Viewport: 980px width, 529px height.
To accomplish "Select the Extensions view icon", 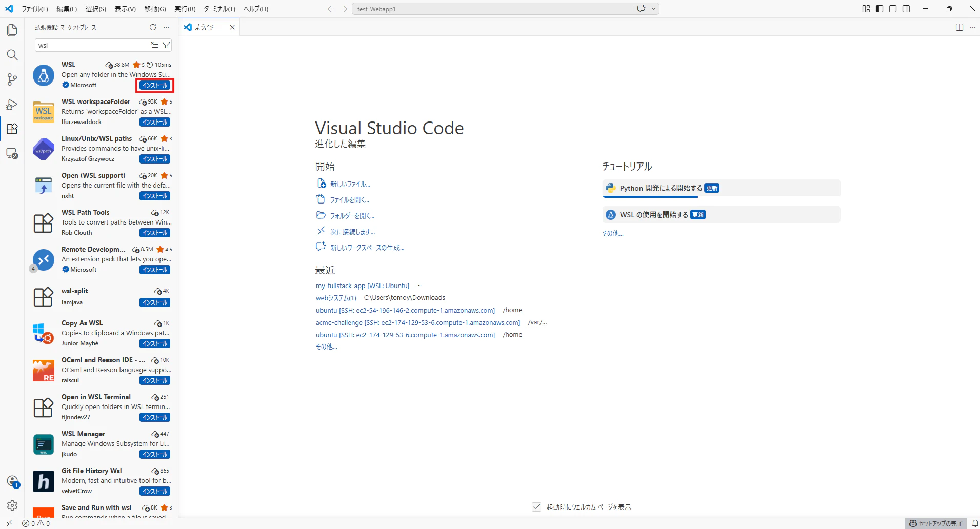I will 12,129.
